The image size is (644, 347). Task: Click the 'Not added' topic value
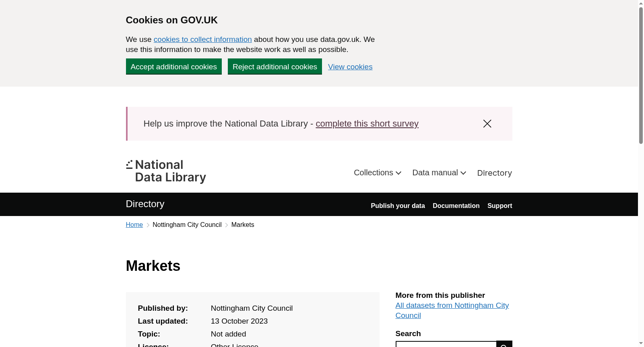229,334
